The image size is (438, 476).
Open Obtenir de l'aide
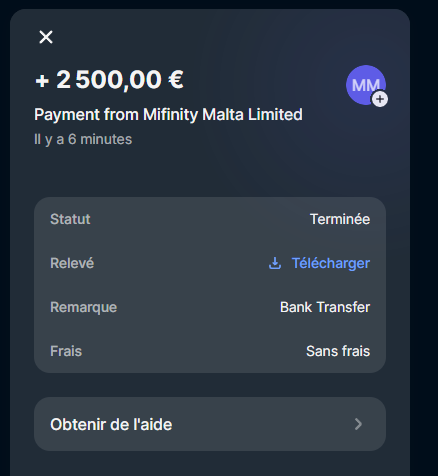click(210, 424)
